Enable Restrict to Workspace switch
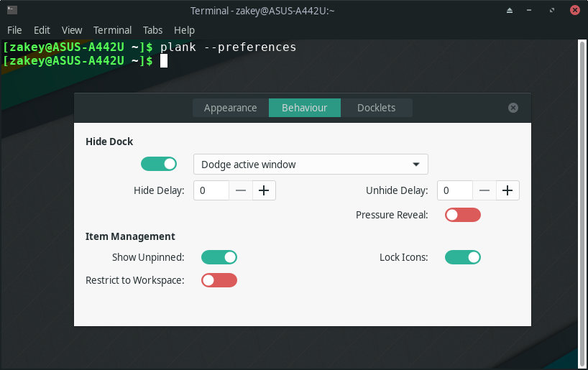Screen dimensions: 588x370 [219, 280]
